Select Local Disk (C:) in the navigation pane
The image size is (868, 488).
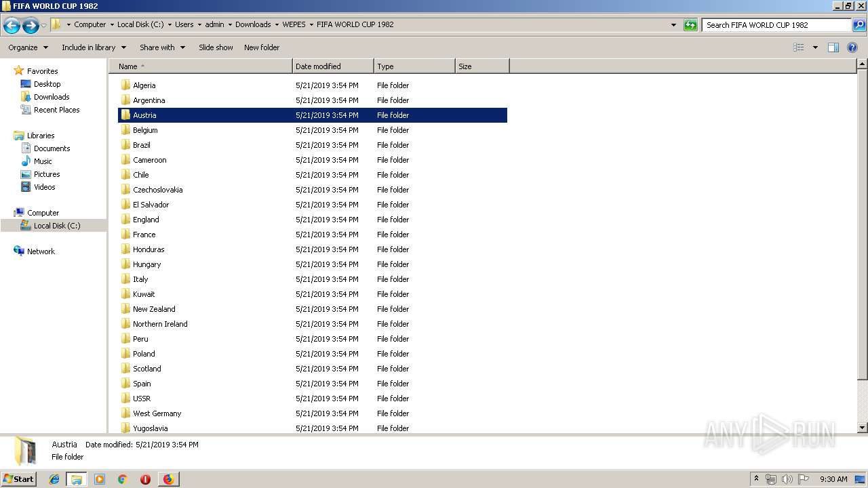click(x=57, y=226)
